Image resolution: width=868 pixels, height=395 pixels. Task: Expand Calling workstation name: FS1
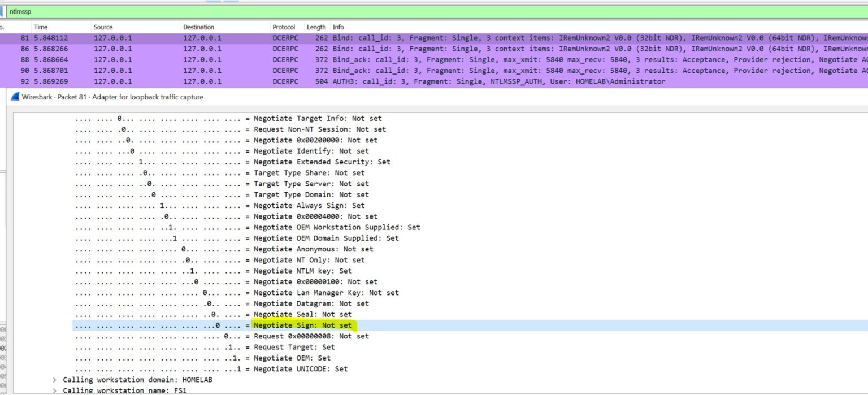coord(54,390)
